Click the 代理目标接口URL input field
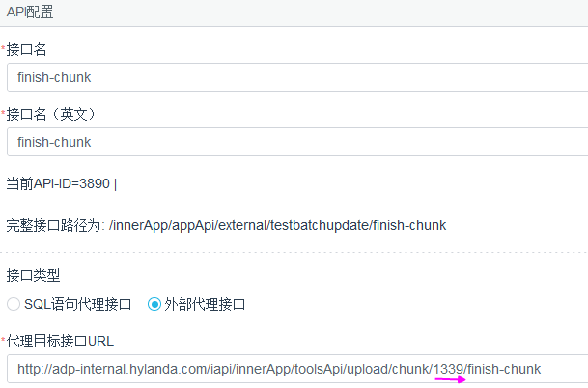The height and width of the screenshot is (388, 588). coord(290,369)
